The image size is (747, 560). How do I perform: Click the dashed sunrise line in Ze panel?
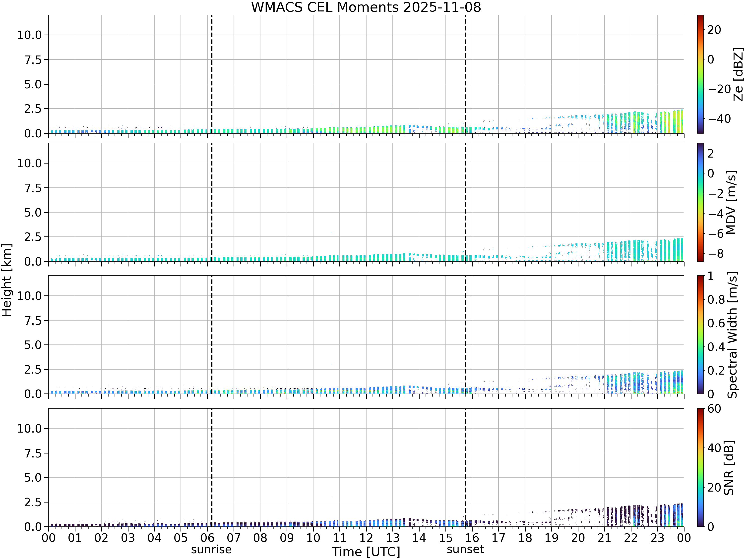tap(212, 74)
